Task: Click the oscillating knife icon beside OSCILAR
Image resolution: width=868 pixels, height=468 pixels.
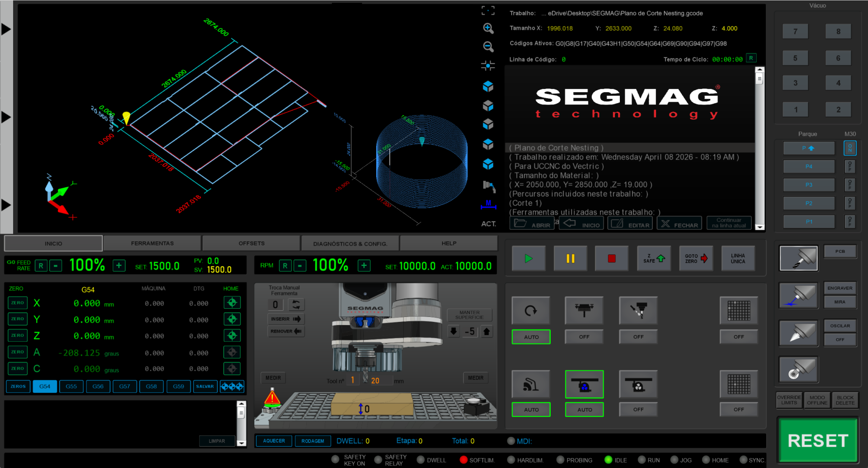Action: tap(798, 333)
